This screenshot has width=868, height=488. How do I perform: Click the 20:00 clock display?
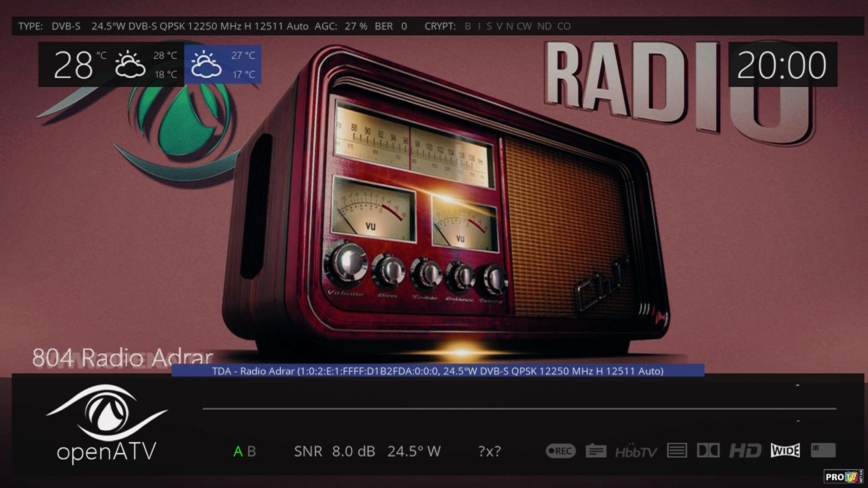click(x=782, y=65)
